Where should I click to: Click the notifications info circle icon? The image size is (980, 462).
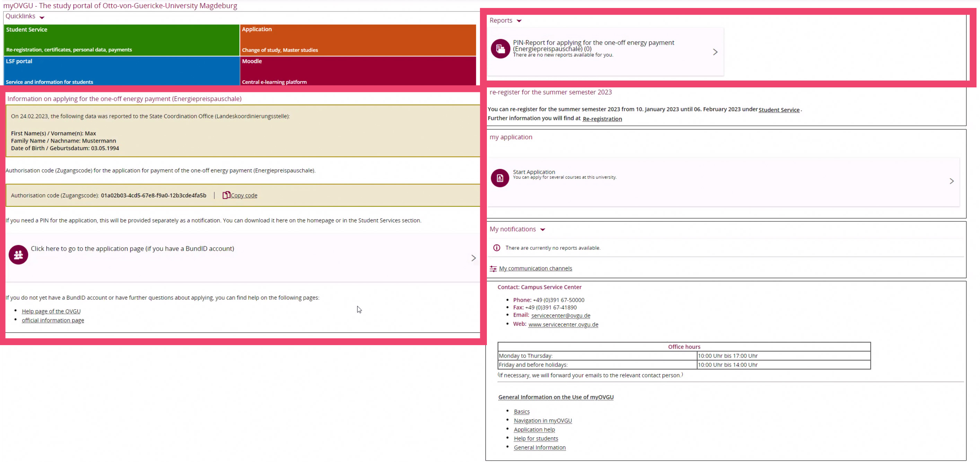[497, 248]
